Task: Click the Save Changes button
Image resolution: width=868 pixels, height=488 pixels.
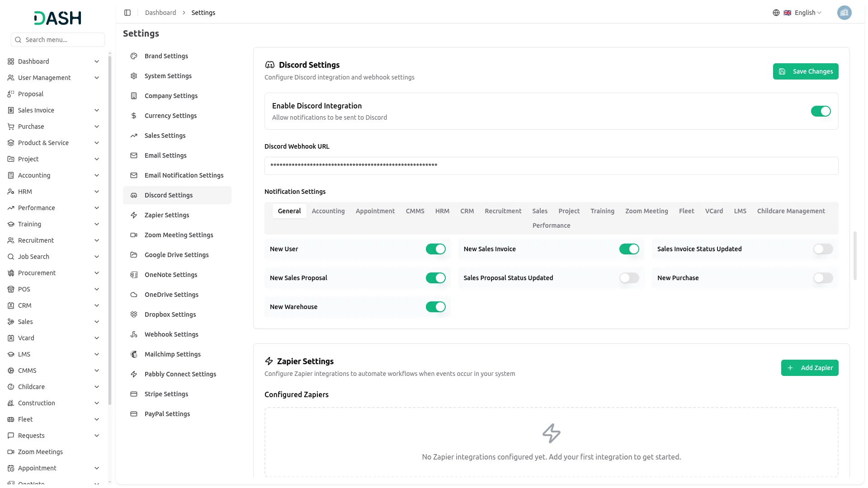Action: pos(805,71)
